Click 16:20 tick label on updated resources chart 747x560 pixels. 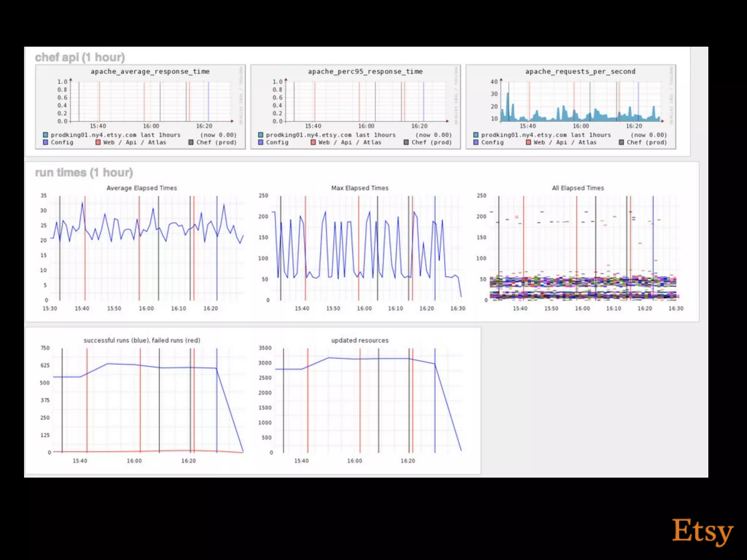pos(407,461)
